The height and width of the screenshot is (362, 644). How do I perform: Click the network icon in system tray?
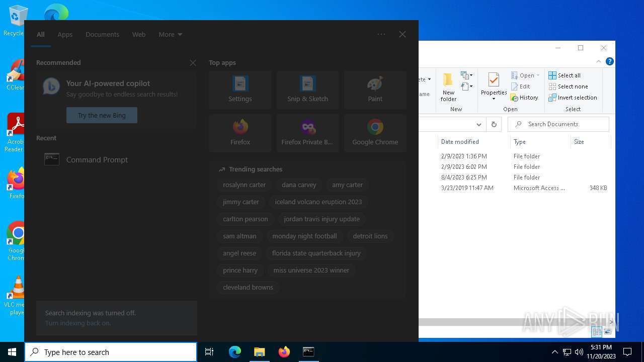pyautogui.click(x=567, y=352)
